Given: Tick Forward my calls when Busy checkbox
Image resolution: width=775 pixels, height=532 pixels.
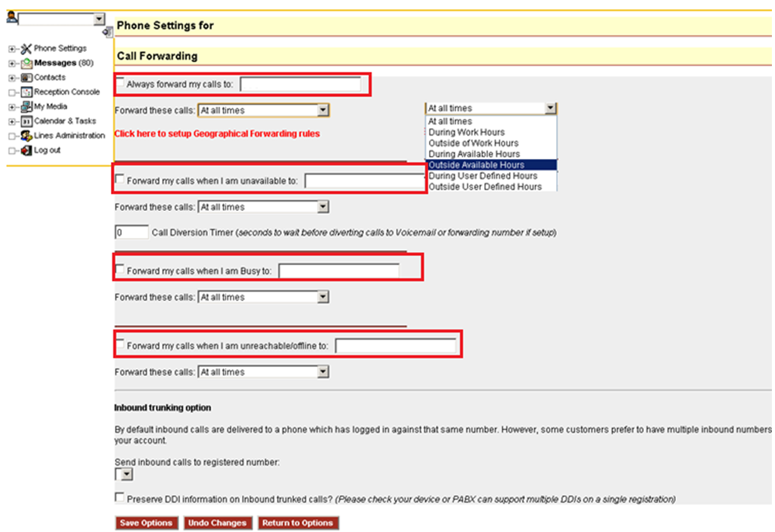Looking at the screenshot, I should [x=120, y=270].
